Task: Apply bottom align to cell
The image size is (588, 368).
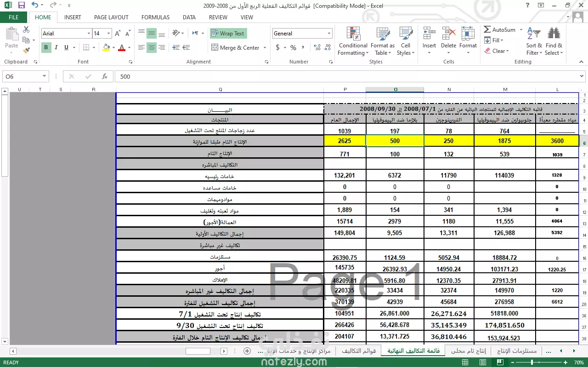Action: [x=162, y=34]
